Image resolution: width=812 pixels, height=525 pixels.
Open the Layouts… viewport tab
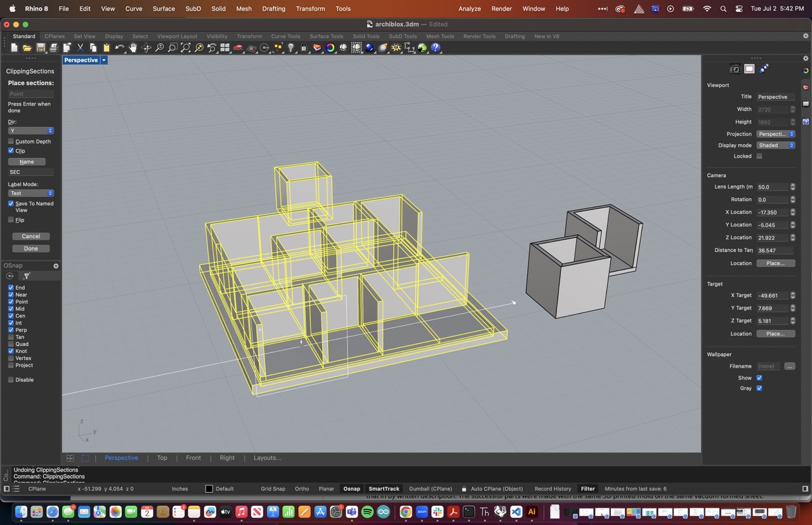click(267, 458)
